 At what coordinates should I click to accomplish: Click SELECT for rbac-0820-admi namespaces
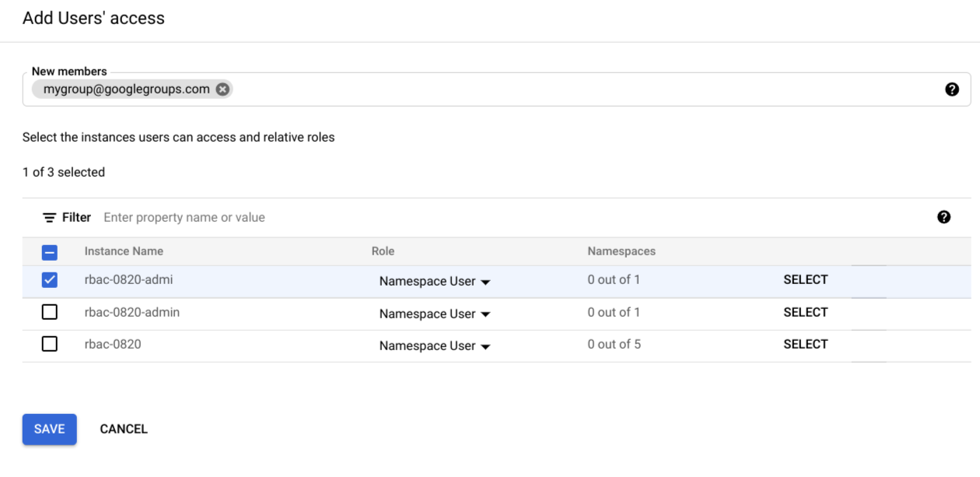click(x=806, y=279)
